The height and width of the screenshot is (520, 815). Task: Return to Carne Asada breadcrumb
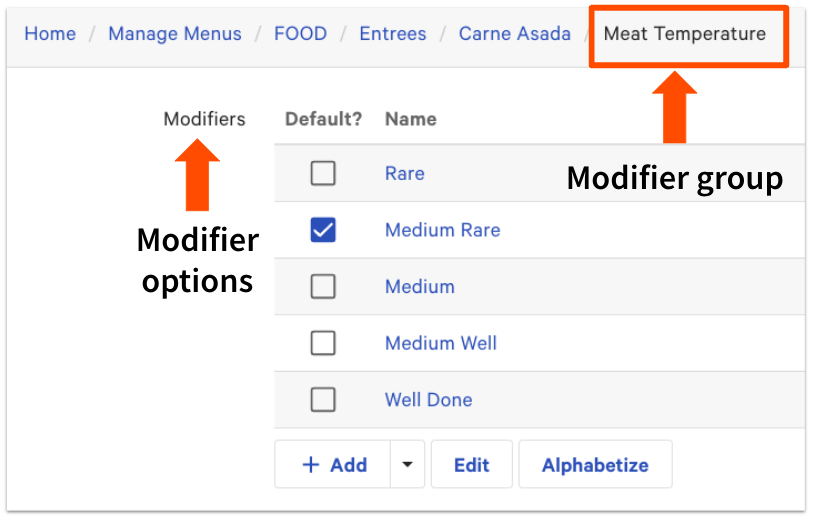(515, 34)
